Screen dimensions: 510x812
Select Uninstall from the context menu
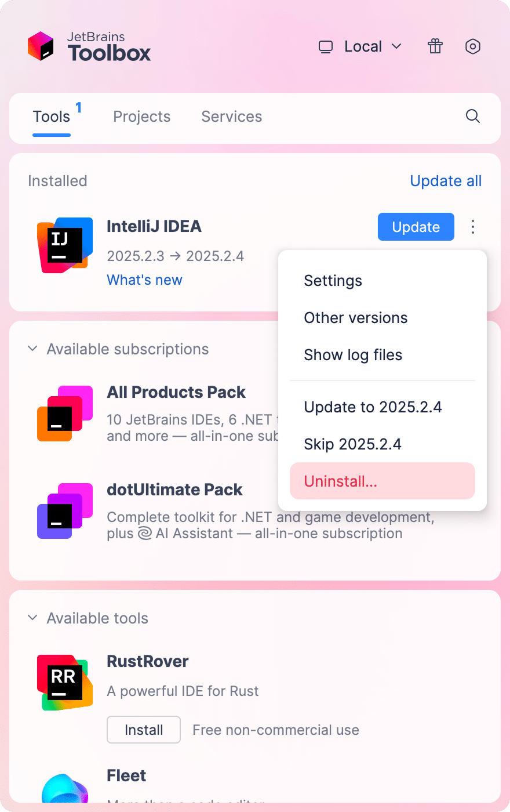click(x=382, y=481)
